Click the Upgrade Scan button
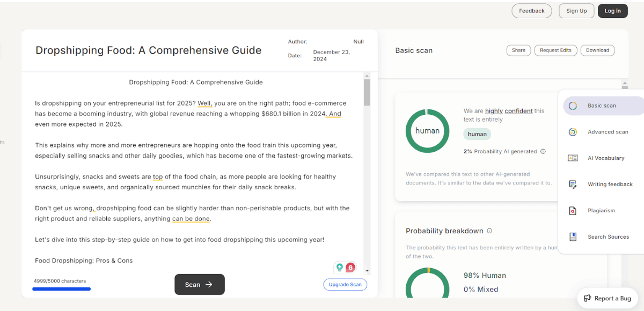 coord(345,285)
